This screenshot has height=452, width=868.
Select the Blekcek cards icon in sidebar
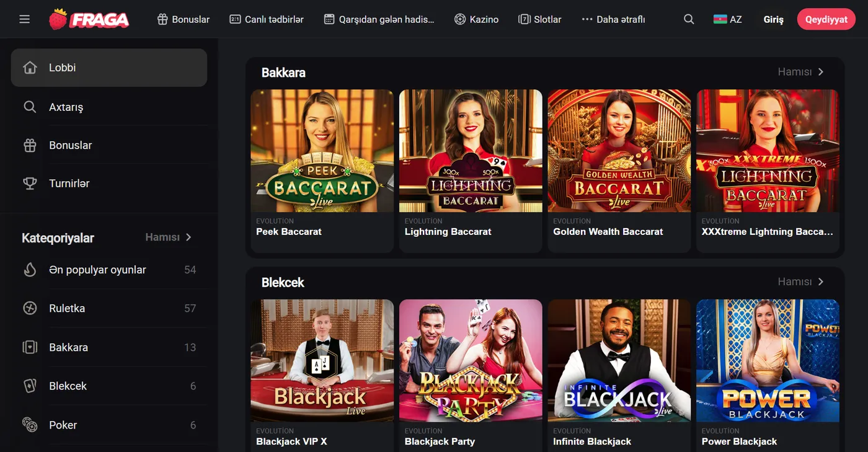point(30,386)
